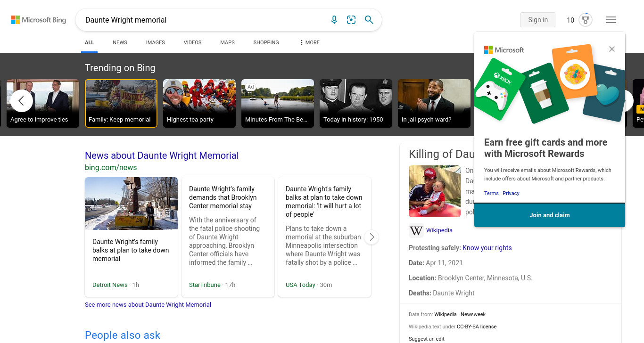
Task: Open Newsweek data source link
Action: (473, 314)
